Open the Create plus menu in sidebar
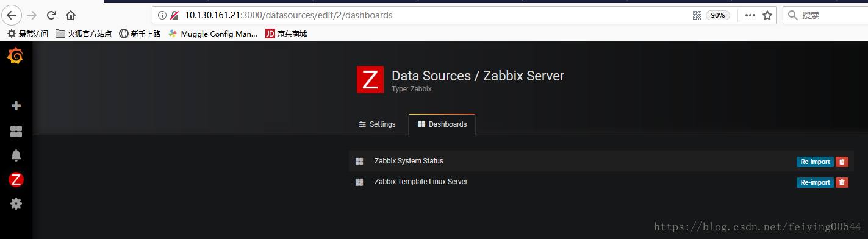The height and width of the screenshot is (239, 868). (x=16, y=106)
